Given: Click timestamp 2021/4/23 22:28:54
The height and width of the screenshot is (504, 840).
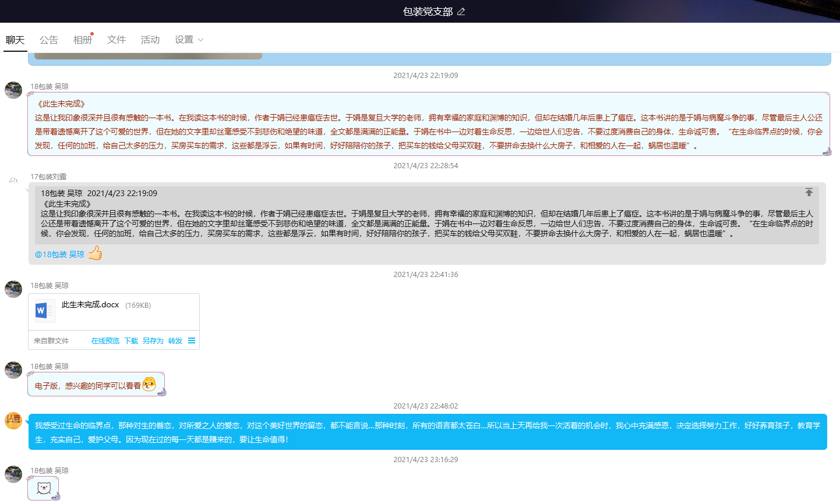Looking at the screenshot, I should tap(426, 166).
